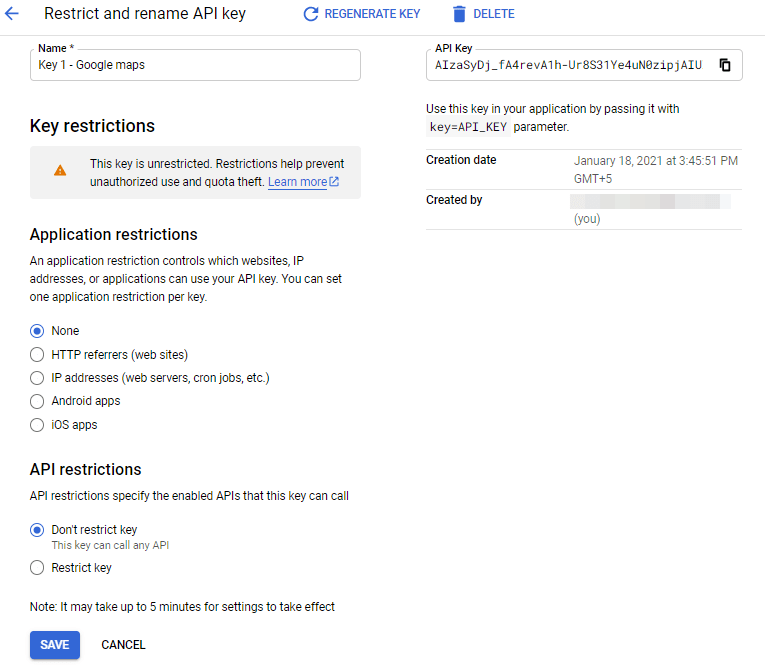Click the API restrictions heading

click(x=85, y=469)
